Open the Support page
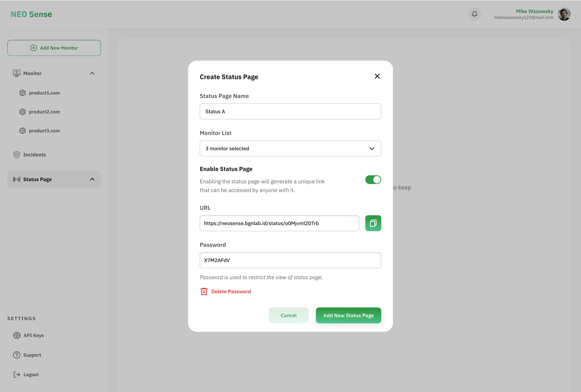Image resolution: width=581 pixels, height=392 pixels. click(x=32, y=355)
